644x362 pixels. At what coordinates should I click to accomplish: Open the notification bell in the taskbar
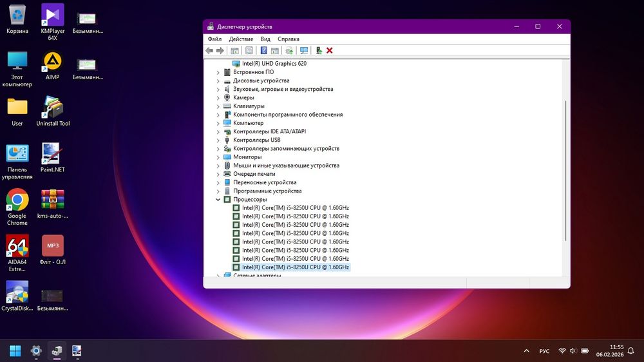tap(631, 351)
